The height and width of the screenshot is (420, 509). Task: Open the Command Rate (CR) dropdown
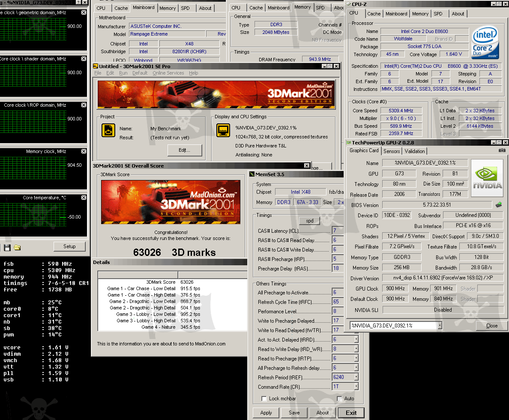356,387
